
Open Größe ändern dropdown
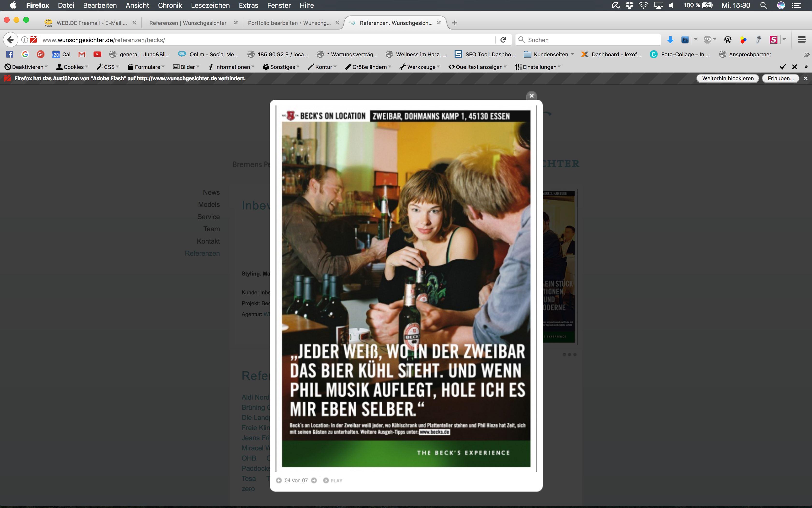[x=368, y=67]
